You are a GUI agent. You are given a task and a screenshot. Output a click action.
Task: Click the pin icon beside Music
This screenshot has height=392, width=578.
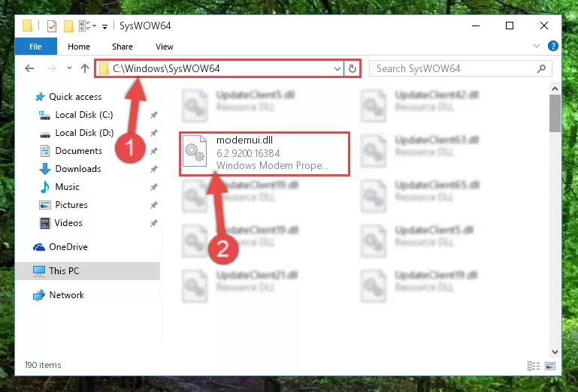coord(154,187)
